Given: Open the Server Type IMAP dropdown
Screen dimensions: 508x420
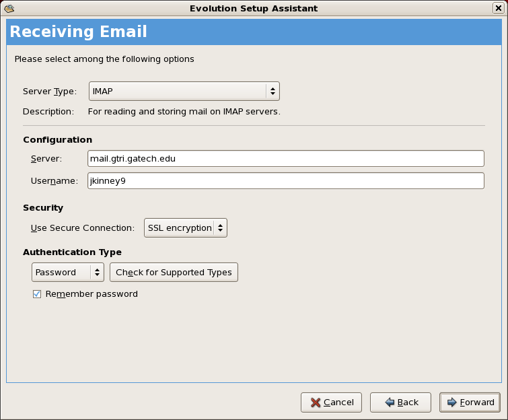Looking at the screenshot, I should (184, 91).
